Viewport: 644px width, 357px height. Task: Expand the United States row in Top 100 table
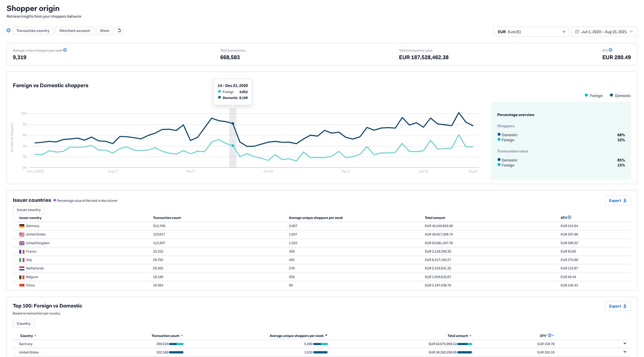625,352
